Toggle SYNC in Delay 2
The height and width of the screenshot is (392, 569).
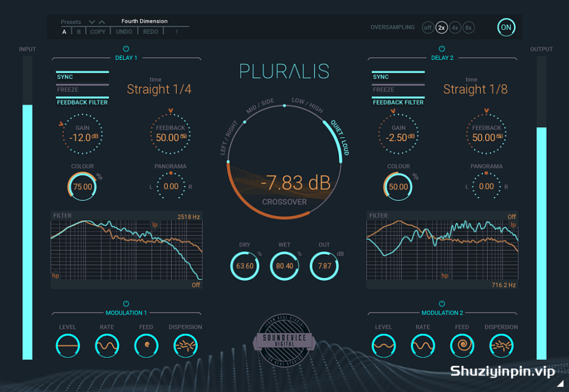coord(398,77)
